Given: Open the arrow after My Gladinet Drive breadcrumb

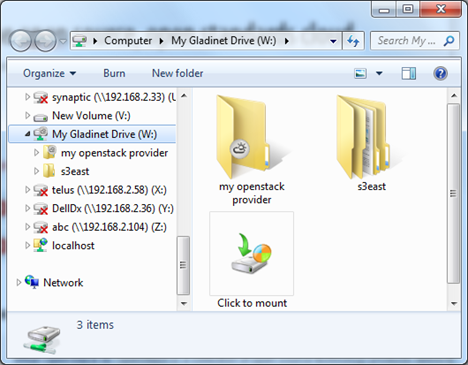Looking at the screenshot, I should tap(286, 41).
